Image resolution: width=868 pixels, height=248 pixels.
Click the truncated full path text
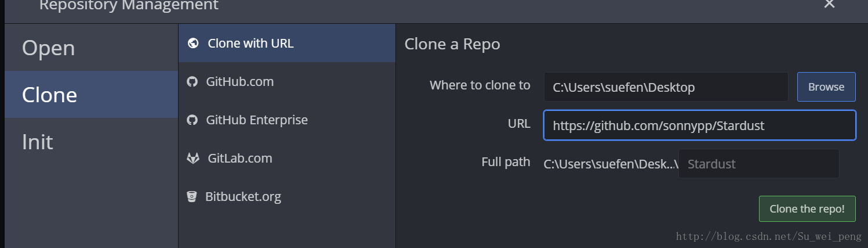[611, 164]
